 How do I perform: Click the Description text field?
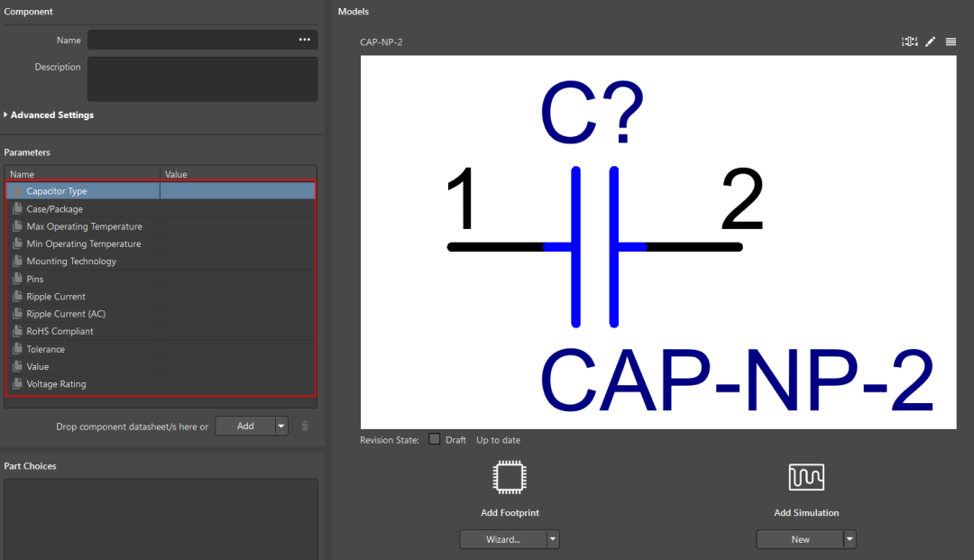(x=203, y=78)
